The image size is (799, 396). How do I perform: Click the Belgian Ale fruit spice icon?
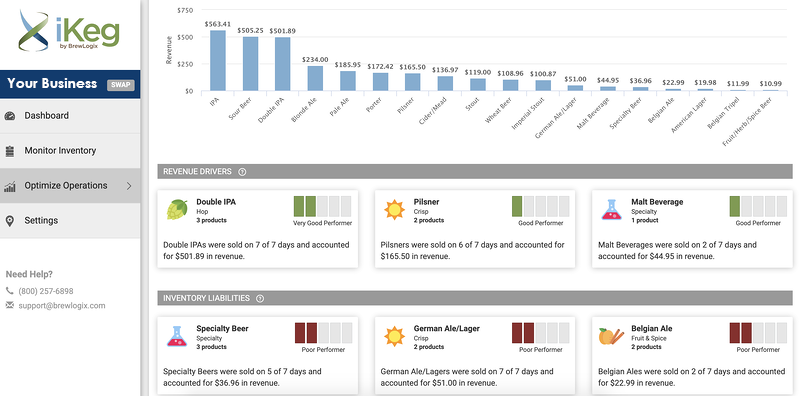point(611,336)
